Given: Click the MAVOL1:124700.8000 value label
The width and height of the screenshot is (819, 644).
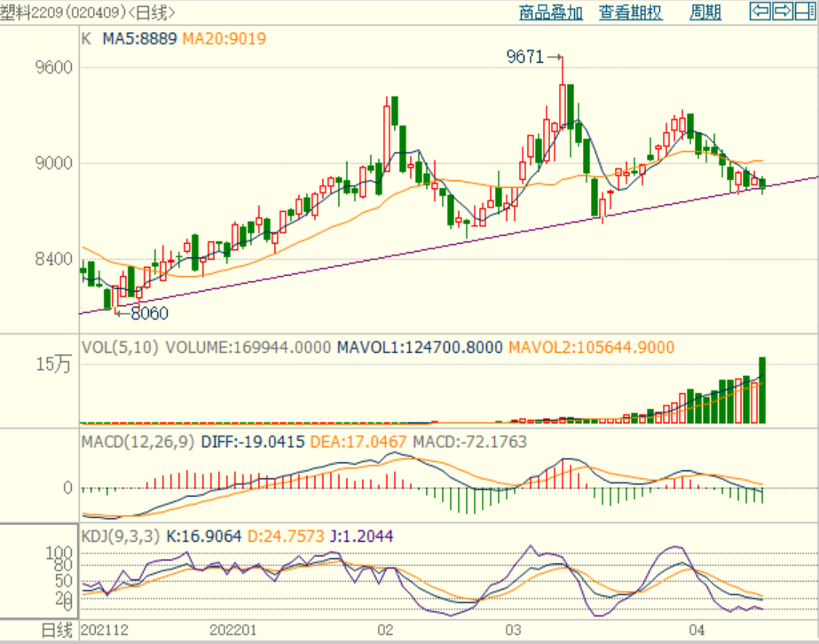Looking at the screenshot, I should point(419,347).
